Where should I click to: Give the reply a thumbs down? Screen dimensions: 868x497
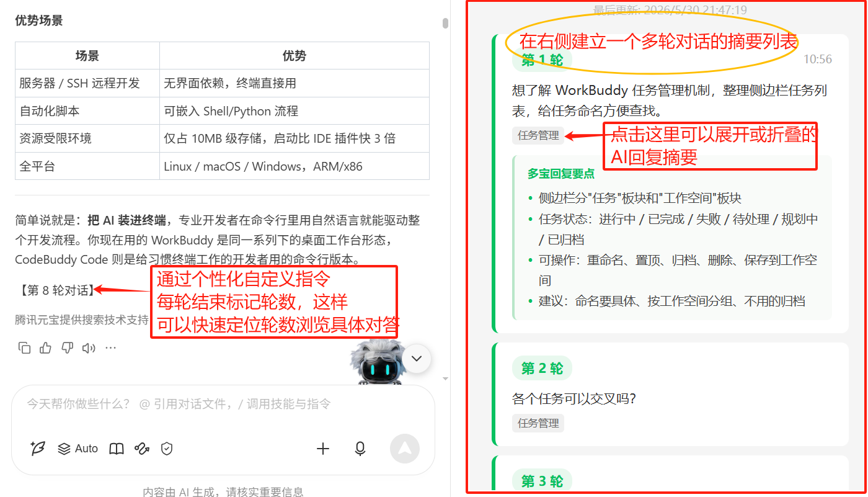click(67, 348)
